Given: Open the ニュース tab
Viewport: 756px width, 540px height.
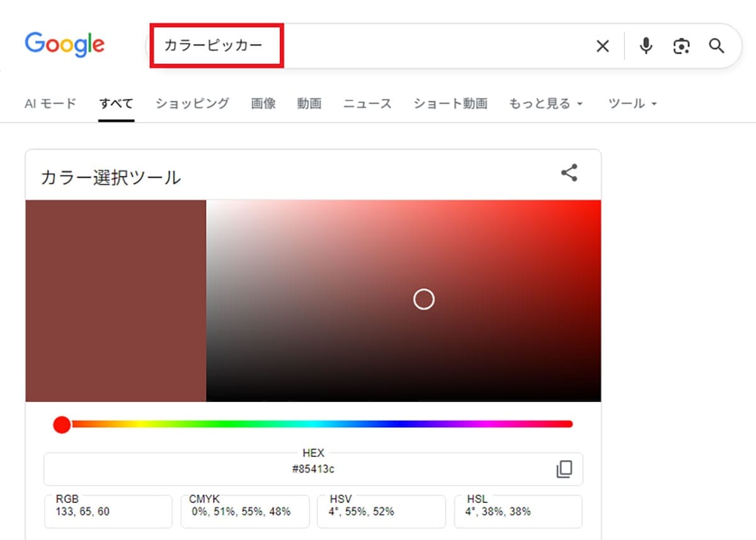Looking at the screenshot, I should click(367, 104).
